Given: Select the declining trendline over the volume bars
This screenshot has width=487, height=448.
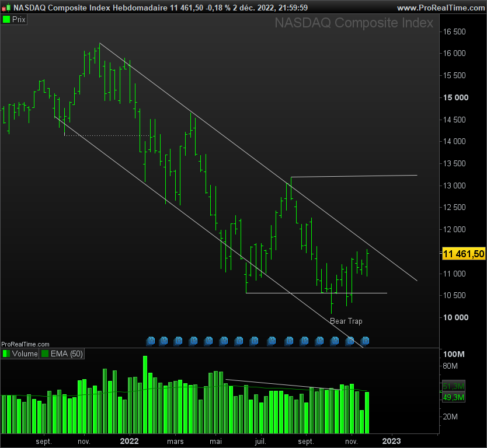Looking at the screenshot, I should coord(283,385).
